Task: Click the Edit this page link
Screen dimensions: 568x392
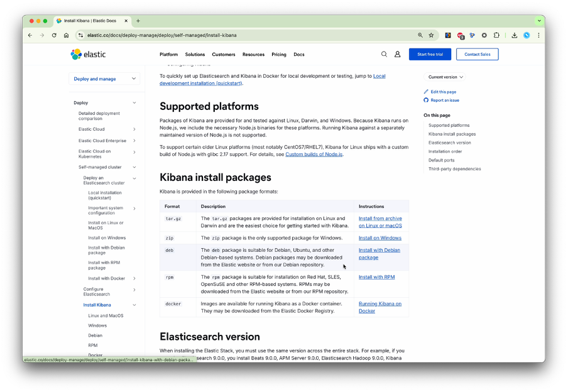Action: coord(444,92)
